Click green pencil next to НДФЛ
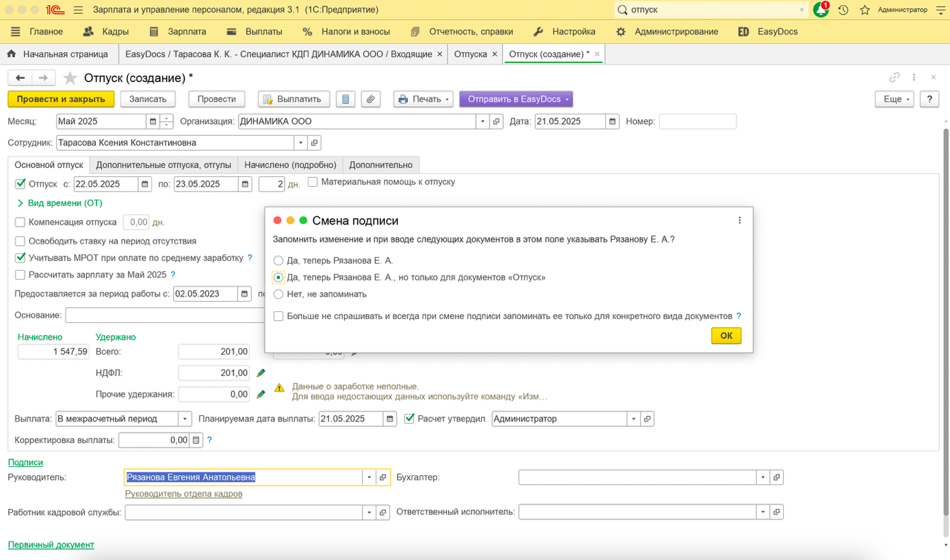950x560 pixels. click(261, 373)
